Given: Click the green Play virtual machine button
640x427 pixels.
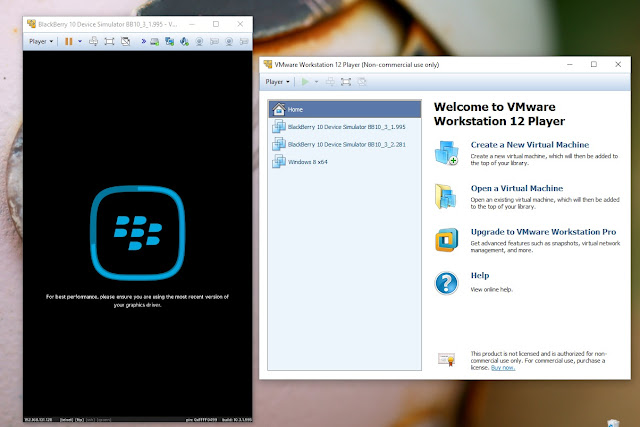Looking at the screenshot, I should pyautogui.click(x=305, y=82).
